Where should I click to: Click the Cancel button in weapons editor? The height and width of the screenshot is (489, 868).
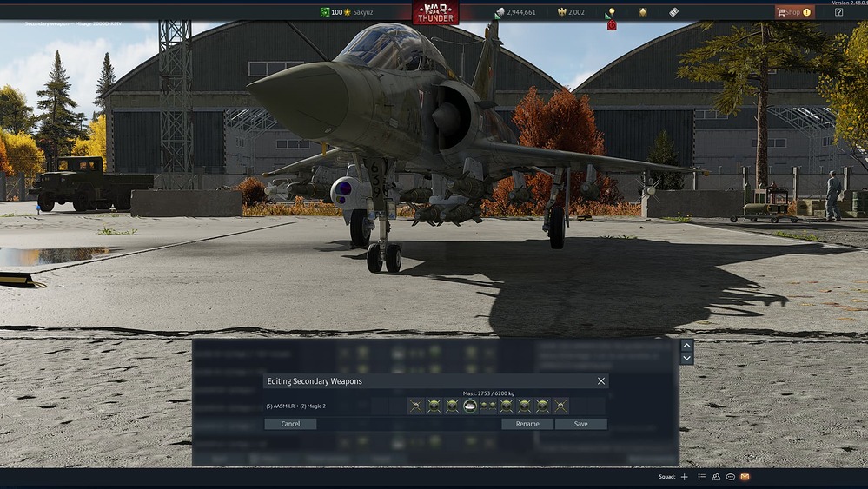(290, 424)
